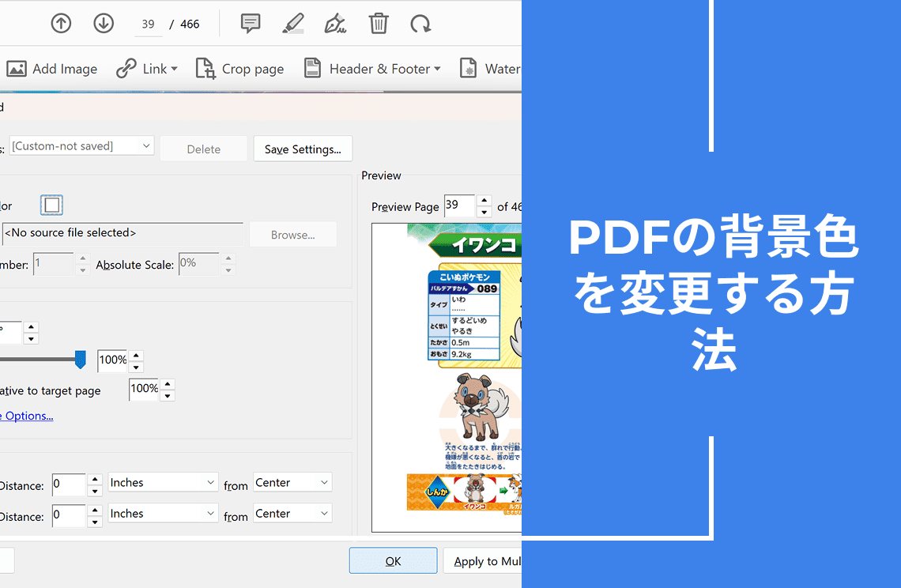Click the trash delete page icon
This screenshot has width=901, height=588.
point(379,24)
